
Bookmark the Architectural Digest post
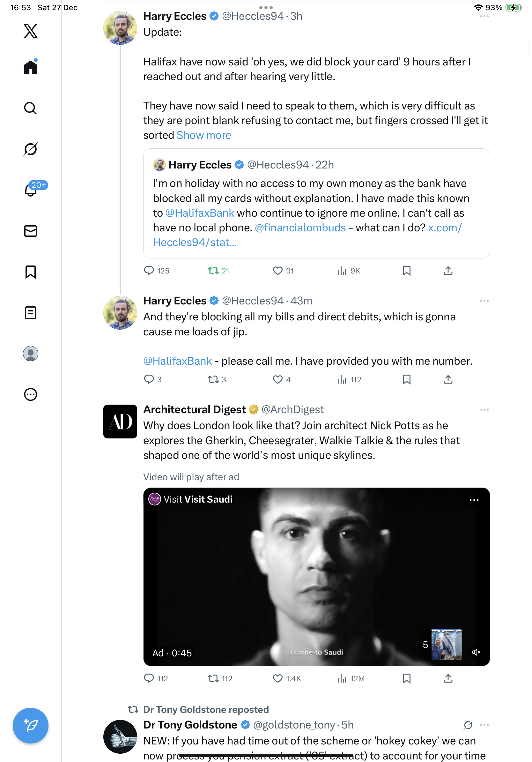click(x=406, y=678)
